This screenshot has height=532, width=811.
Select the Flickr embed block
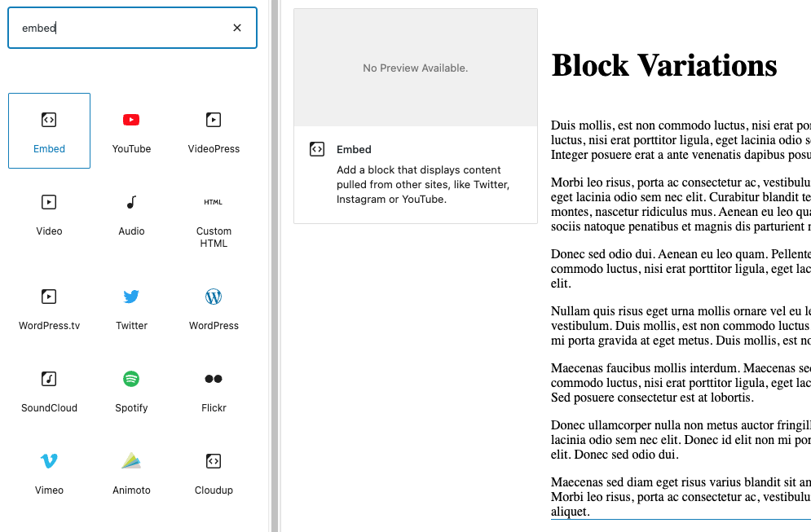pos(214,389)
